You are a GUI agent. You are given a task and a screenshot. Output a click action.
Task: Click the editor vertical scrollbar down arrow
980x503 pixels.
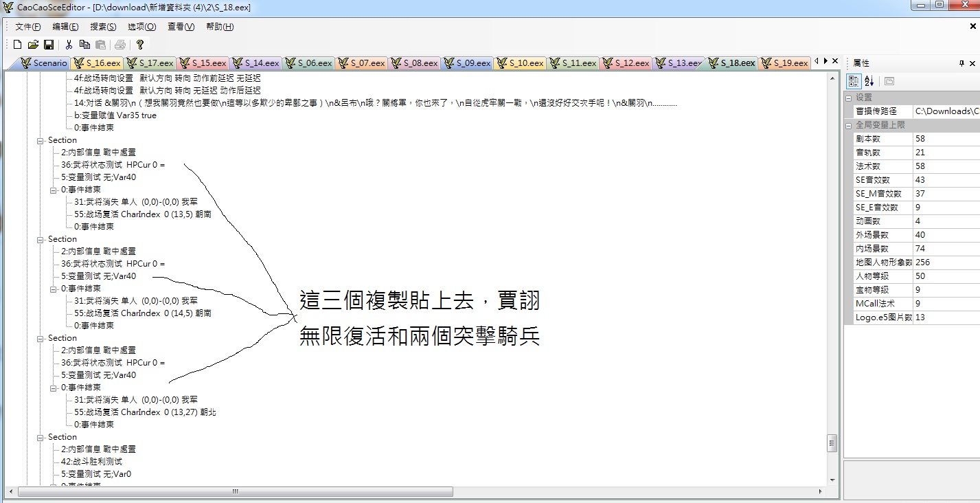click(832, 480)
